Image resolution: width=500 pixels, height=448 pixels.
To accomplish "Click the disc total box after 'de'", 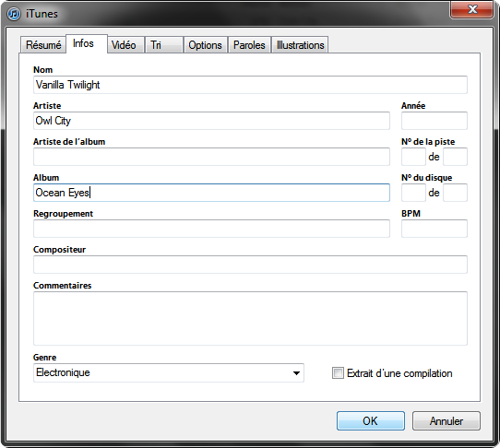I will pyautogui.click(x=456, y=193).
